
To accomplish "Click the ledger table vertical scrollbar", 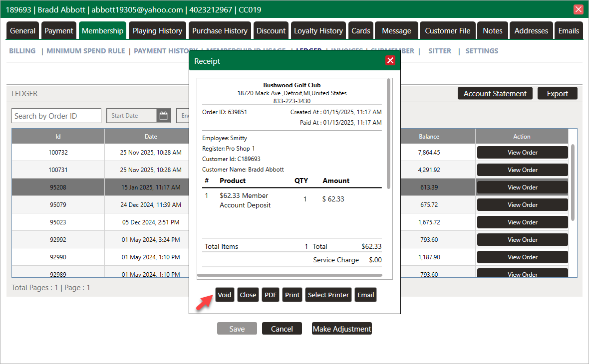I will [x=573, y=182].
